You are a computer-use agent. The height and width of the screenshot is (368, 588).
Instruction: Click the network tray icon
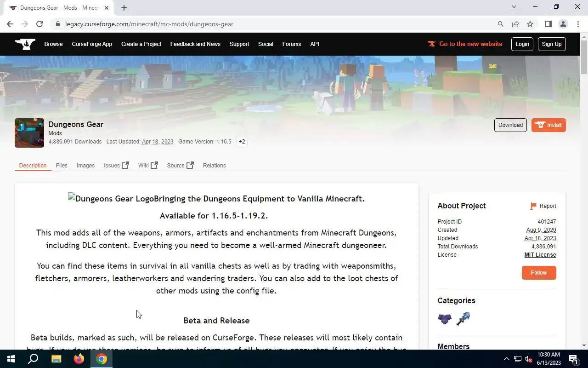point(518,359)
